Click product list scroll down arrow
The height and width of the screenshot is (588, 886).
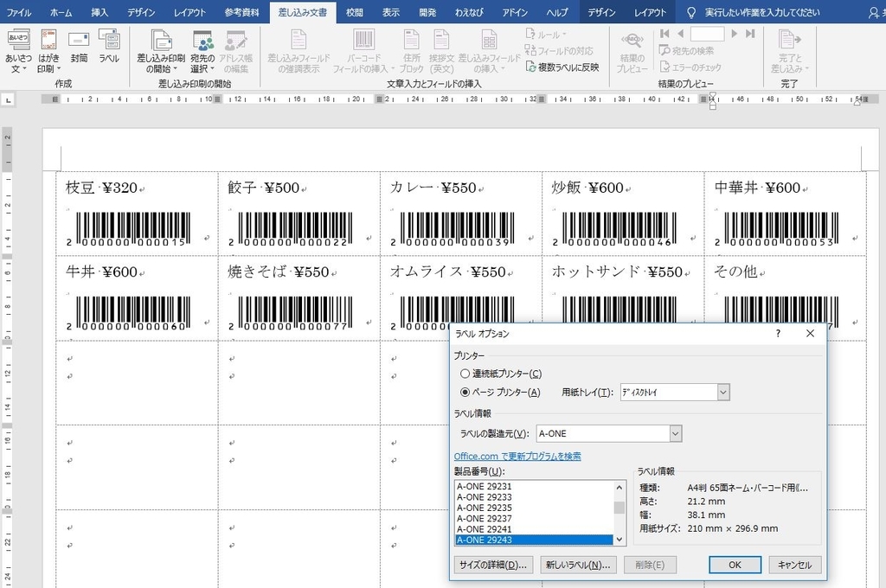click(x=620, y=540)
